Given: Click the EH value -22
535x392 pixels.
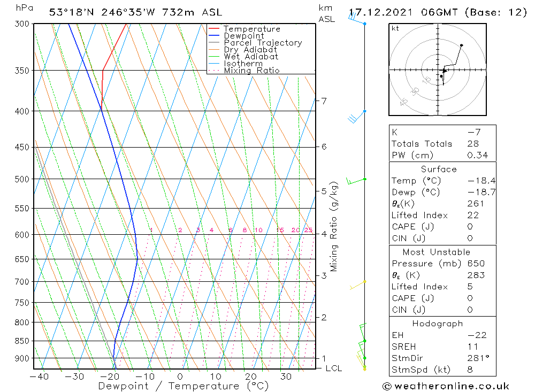Looking at the screenshot, I should [477, 335].
